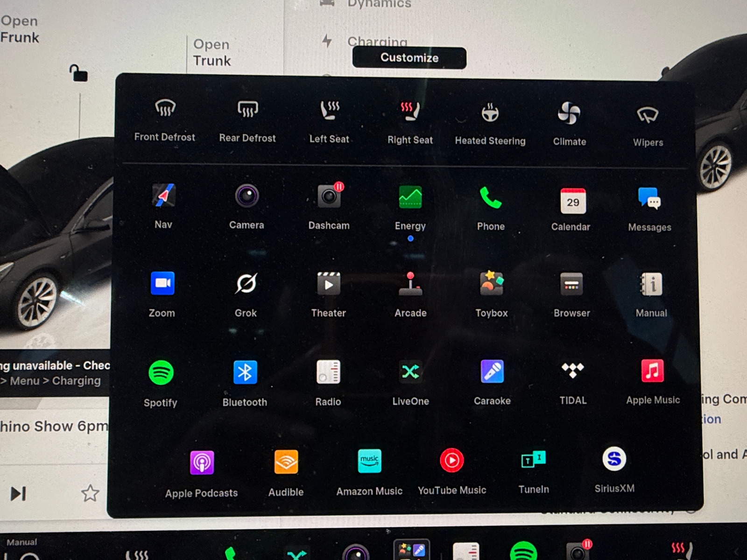Skip to next track in media player
This screenshot has width=747, height=560.
(18, 494)
